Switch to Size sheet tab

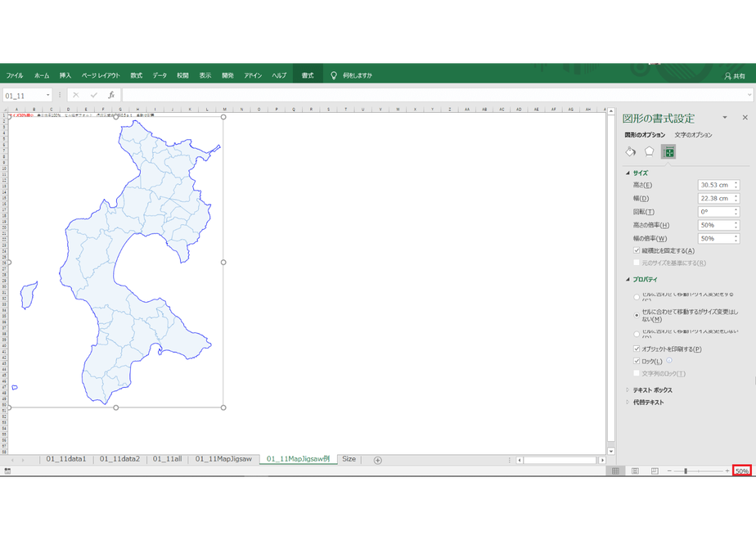(349, 459)
